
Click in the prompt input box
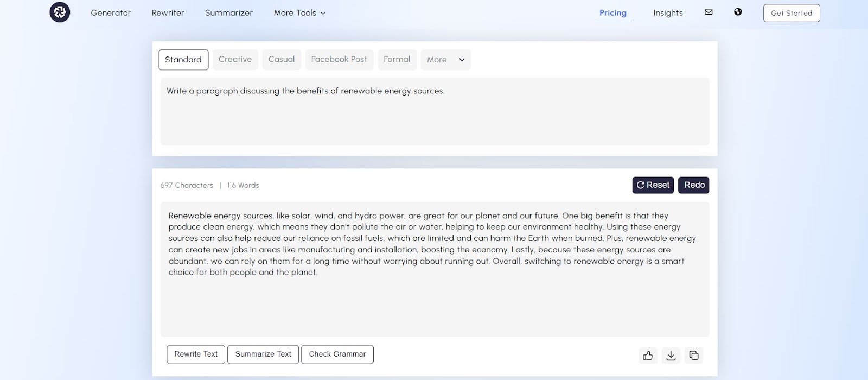click(x=435, y=111)
